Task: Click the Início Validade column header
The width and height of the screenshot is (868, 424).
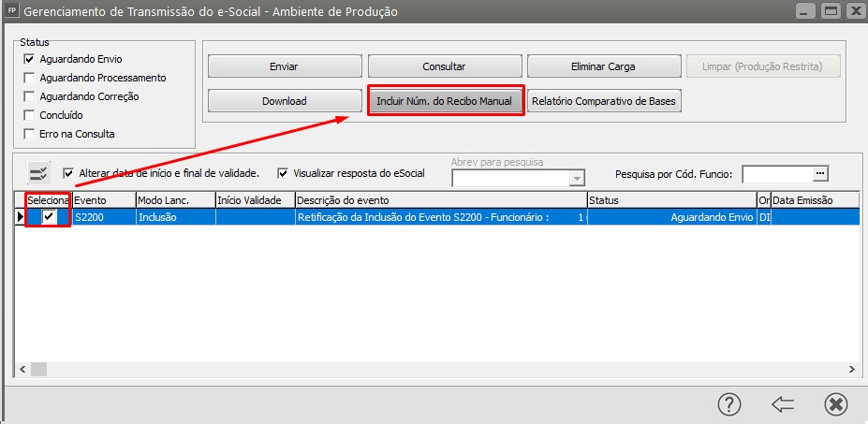Action: (x=255, y=200)
